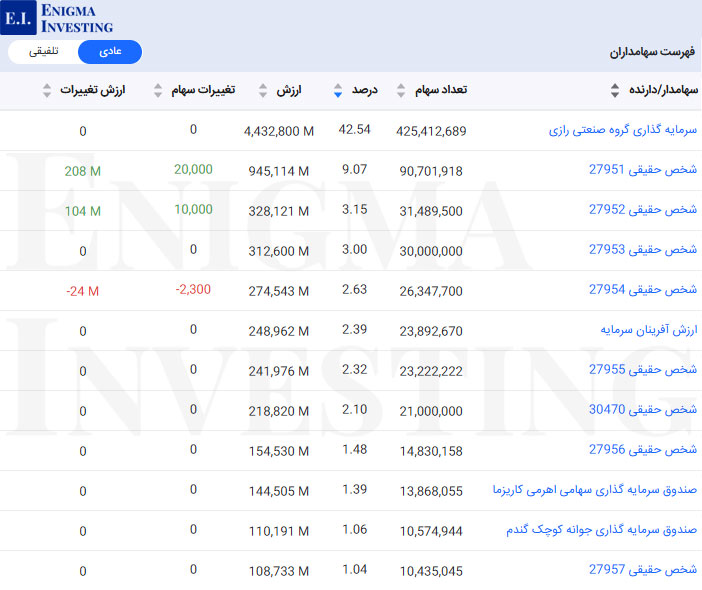Sort by value (ارزش) column arrows
Screen dimensions: 702x590
[x=264, y=91]
